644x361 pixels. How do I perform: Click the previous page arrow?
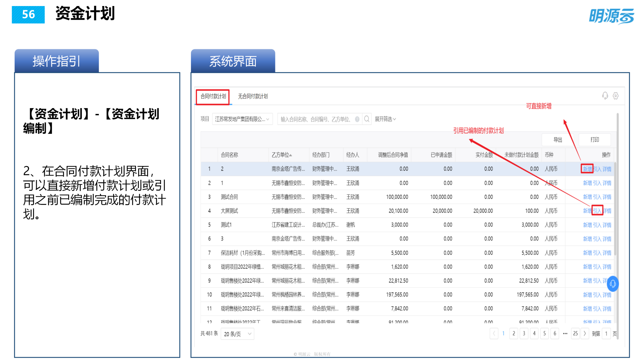click(x=494, y=333)
